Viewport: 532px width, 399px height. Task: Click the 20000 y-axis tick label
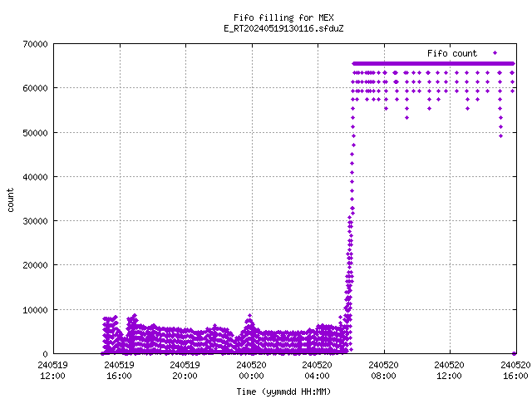[35, 265]
